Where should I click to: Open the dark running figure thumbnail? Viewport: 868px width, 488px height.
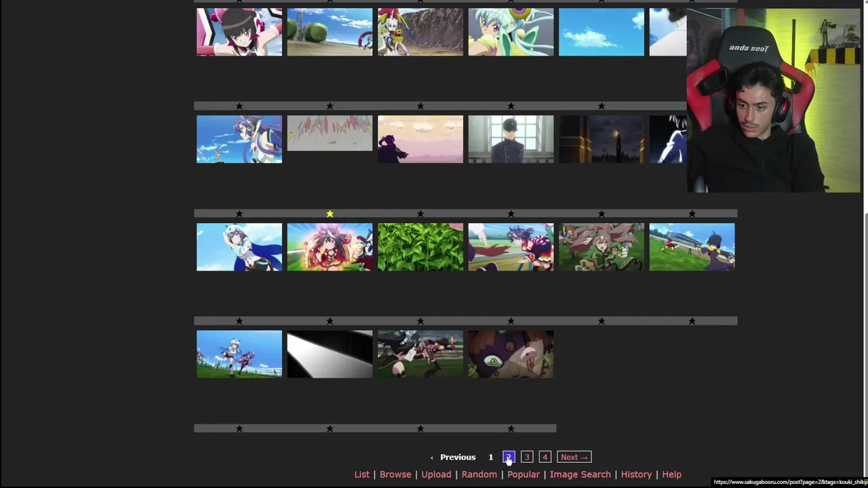(420, 354)
